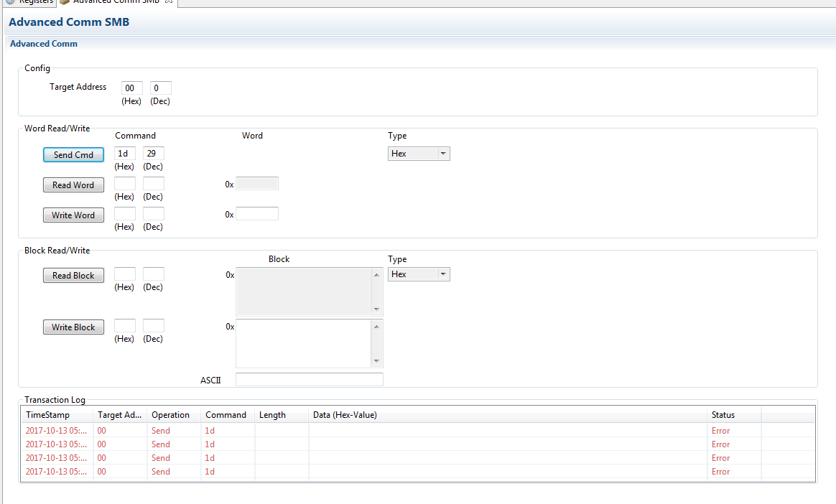Click the Write Word button
The image size is (836, 504).
point(73,215)
